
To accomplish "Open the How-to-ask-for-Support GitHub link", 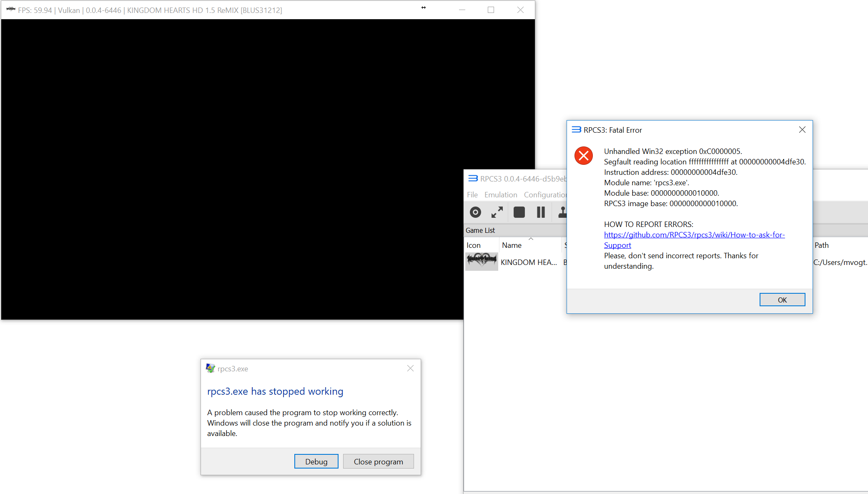I will pos(694,240).
